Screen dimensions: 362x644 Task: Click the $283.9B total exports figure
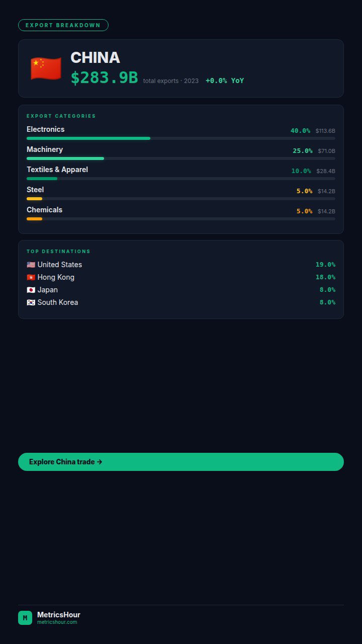coord(104,78)
